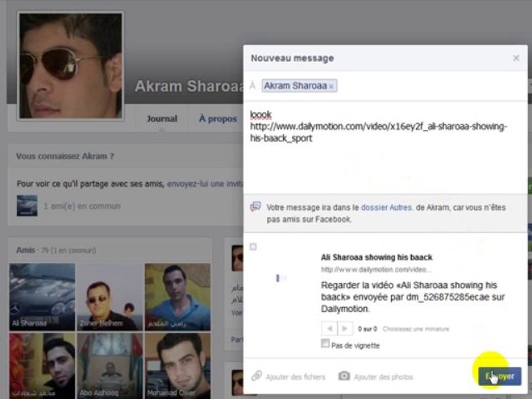
Task: Open Akram Sharoaa profile picture
Action: pyautogui.click(x=70, y=66)
